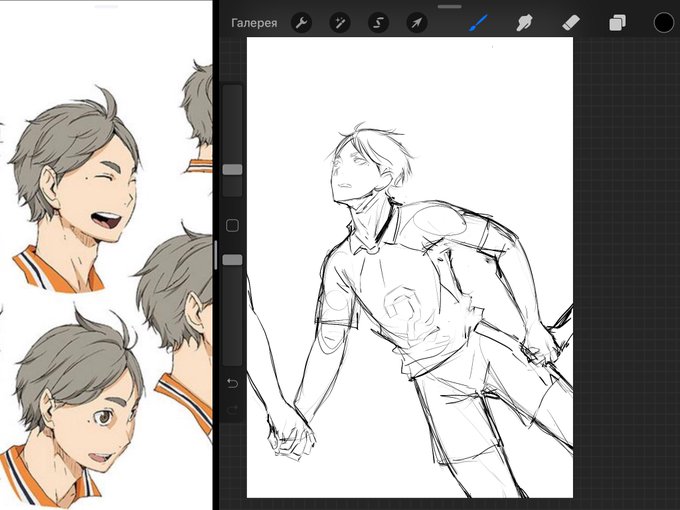Click the split-view divider handle
Viewport: 680px width, 510px height.
(x=216, y=255)
